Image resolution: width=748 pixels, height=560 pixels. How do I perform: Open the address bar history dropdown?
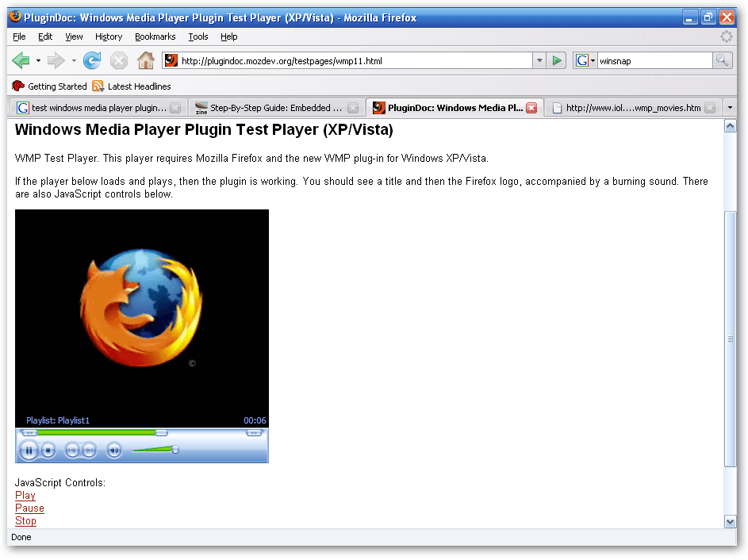[x=539, y=60]
